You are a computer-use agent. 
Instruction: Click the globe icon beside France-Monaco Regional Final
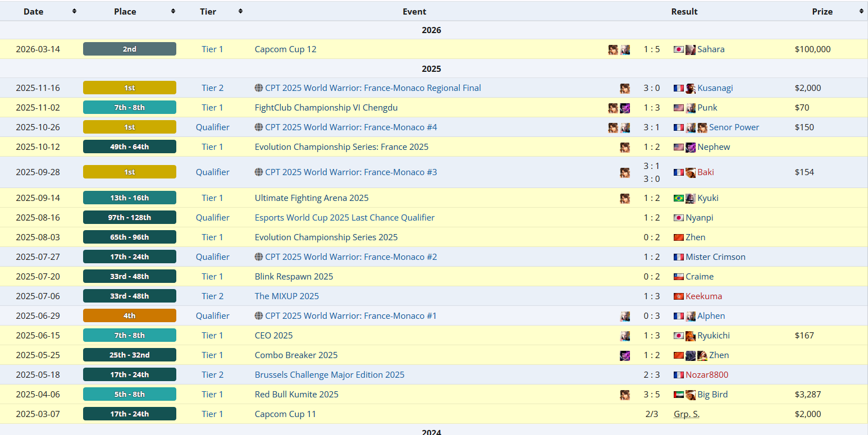259,88
